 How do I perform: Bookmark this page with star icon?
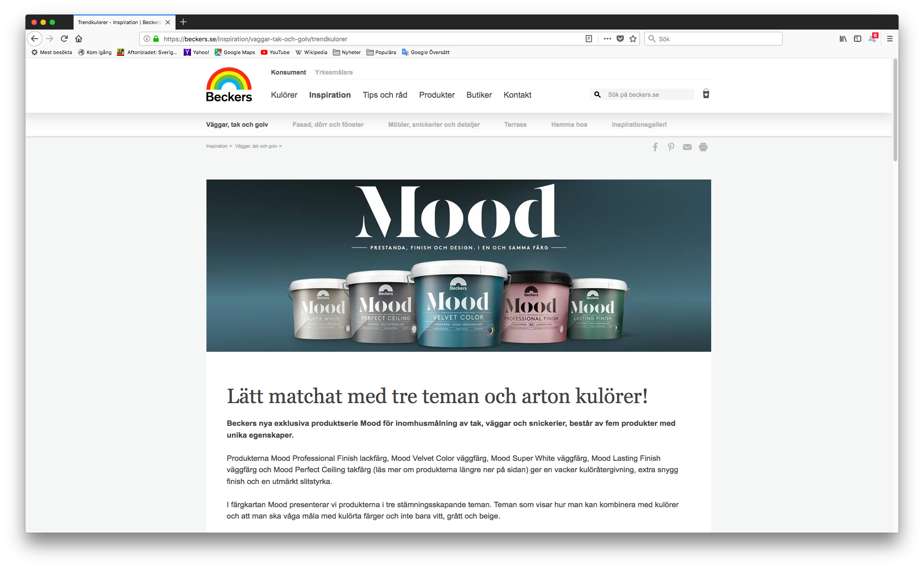click(633, 39)
